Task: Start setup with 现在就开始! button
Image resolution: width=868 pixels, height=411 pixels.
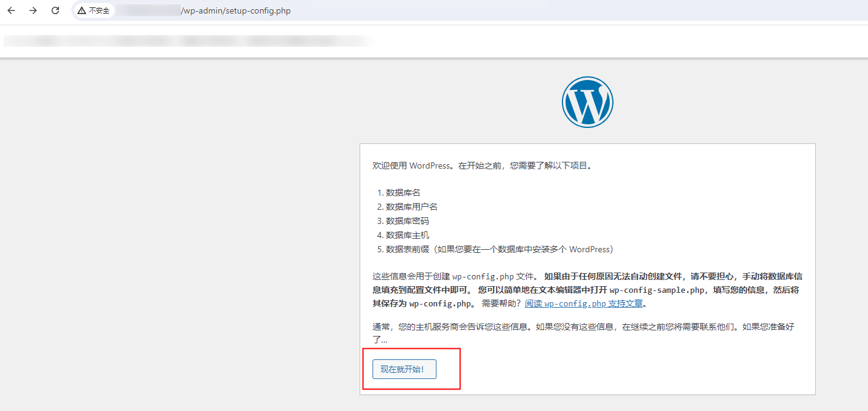Action: (x=404, y=369)
